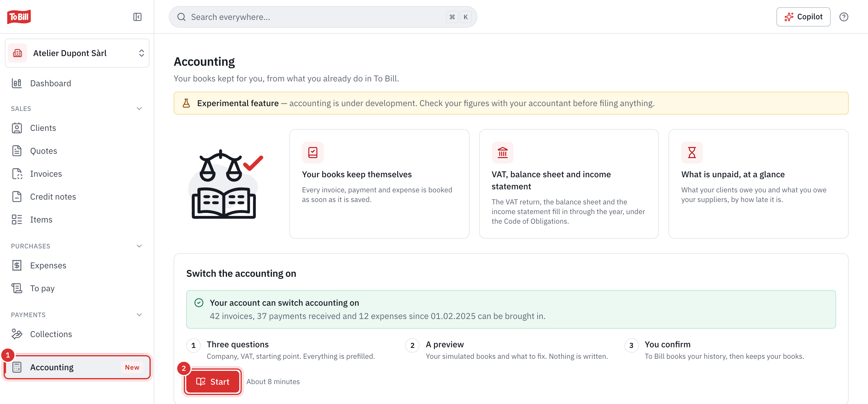Open the Copilot assistant button

[x=803, y=17]
